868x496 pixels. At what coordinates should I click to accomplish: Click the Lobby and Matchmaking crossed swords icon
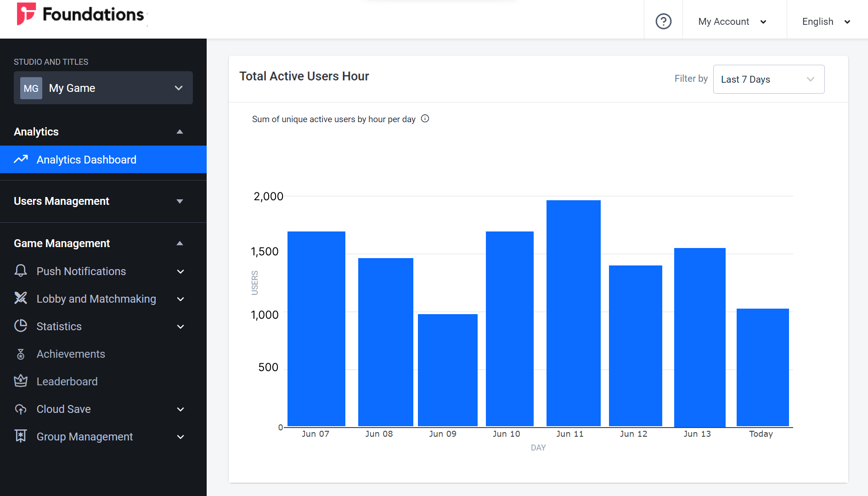click(21, 299)
